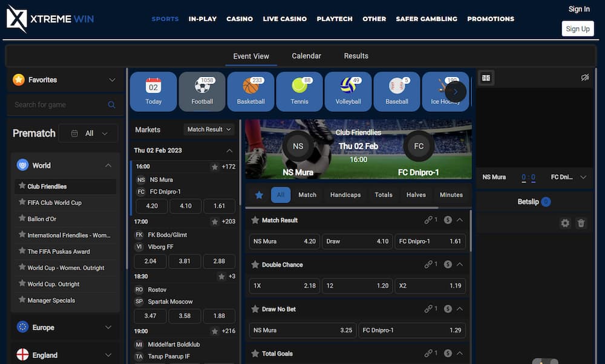Star the Double Chance market
Image resolution: width=605 pixels, height=364 pixels.
pos(255,264)
